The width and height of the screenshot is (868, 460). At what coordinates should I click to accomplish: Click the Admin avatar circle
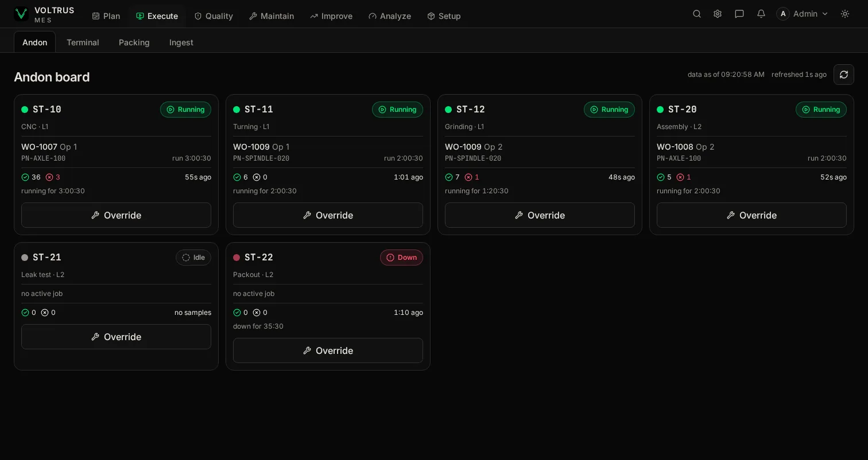click(x=783, y=14)
